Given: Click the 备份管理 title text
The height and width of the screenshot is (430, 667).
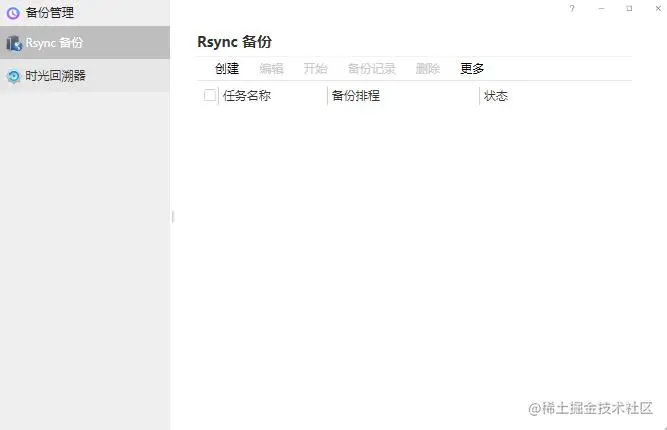Looking at the screenshot, I should tap(50, 13).
